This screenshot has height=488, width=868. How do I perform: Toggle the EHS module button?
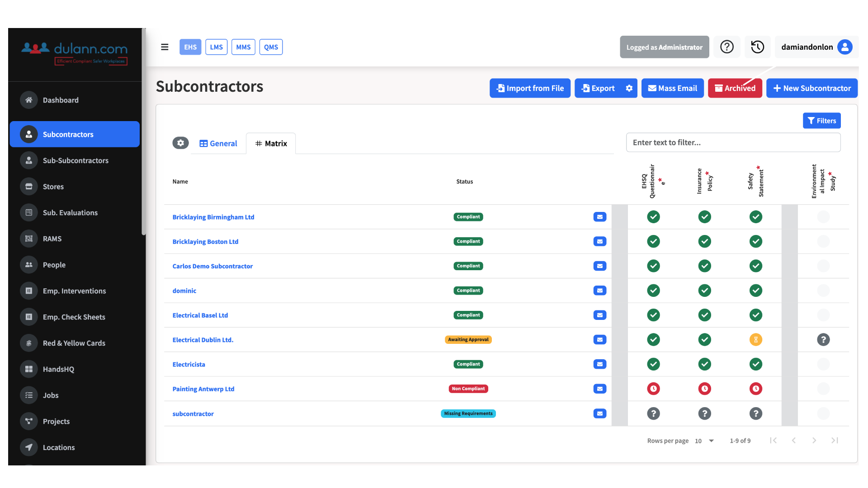[x=190, y=47]
